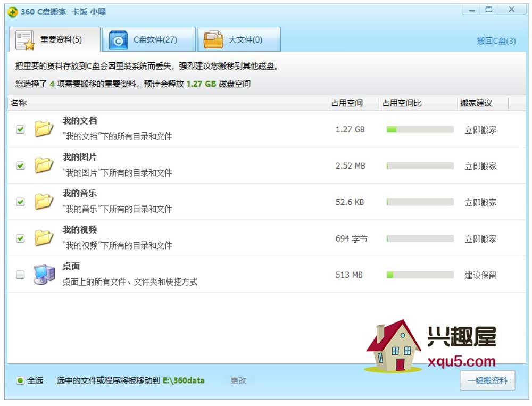Image resolution: width=532 pixels, height=406 pixels.
Task: Click 立即搬家 for 我的图片
Action: [x=480, y=166]
